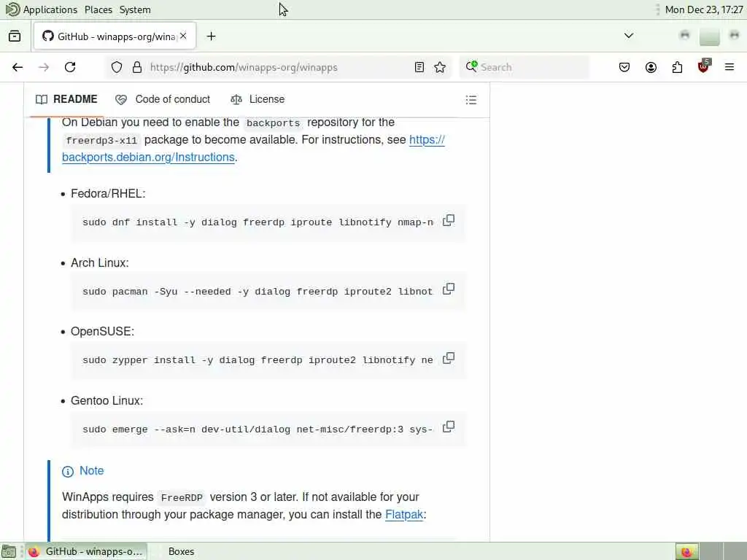Image resolution: width=747 pixels, height=560 pixels.
Task: Click the sudo pacman -Syu command text
Action: click(x=258, y=292)
